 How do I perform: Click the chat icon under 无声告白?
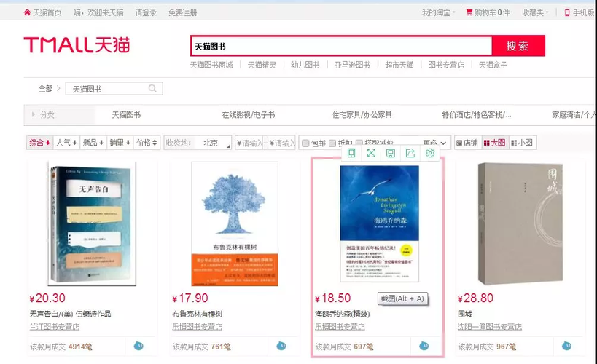138,346
